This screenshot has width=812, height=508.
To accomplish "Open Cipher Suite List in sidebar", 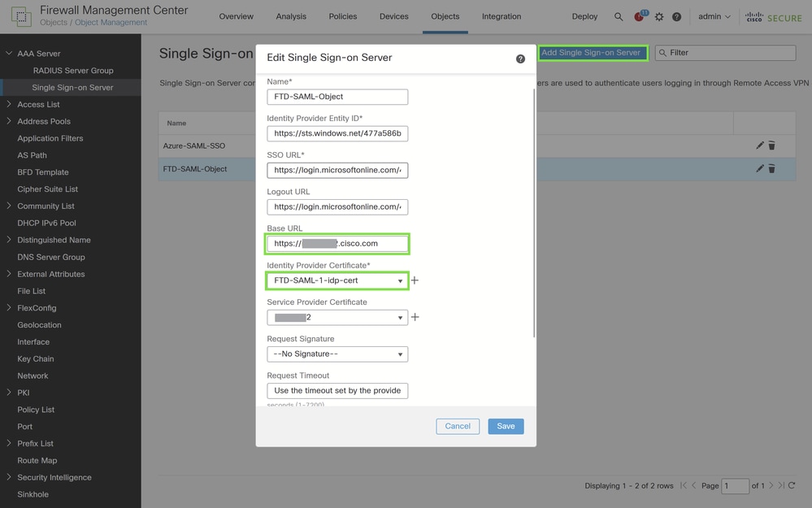I will click(x=48, y=189).
